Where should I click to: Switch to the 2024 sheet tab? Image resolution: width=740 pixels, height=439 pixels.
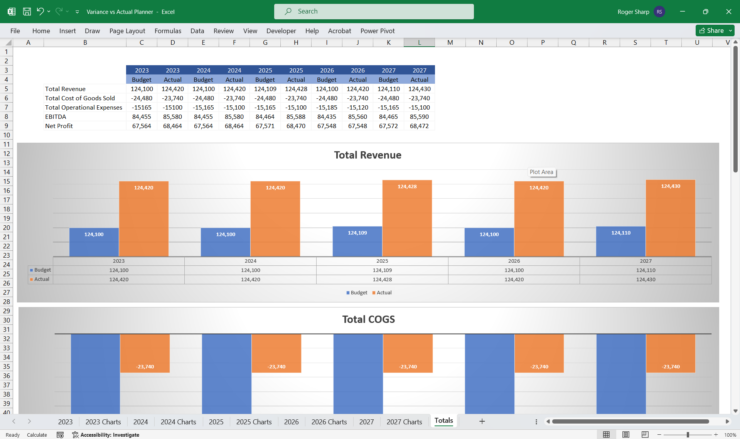[140, 422]
